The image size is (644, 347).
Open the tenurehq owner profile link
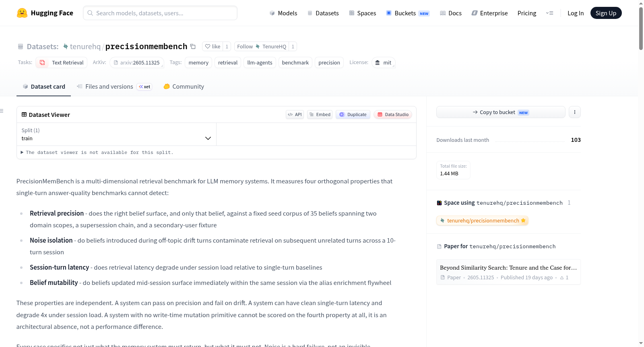pyautogui.click(x=85, y=47)
